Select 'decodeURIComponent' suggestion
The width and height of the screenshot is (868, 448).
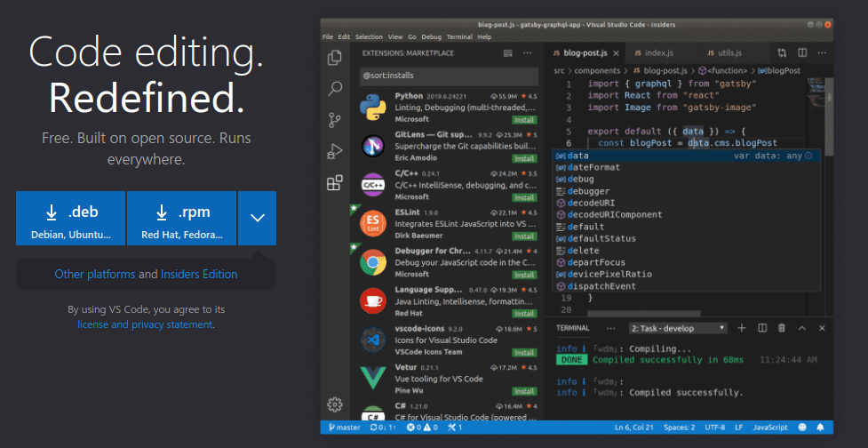(685, 215)
